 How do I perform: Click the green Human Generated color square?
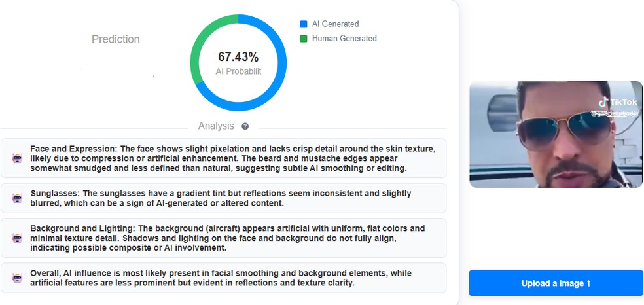tap(304, 39)
